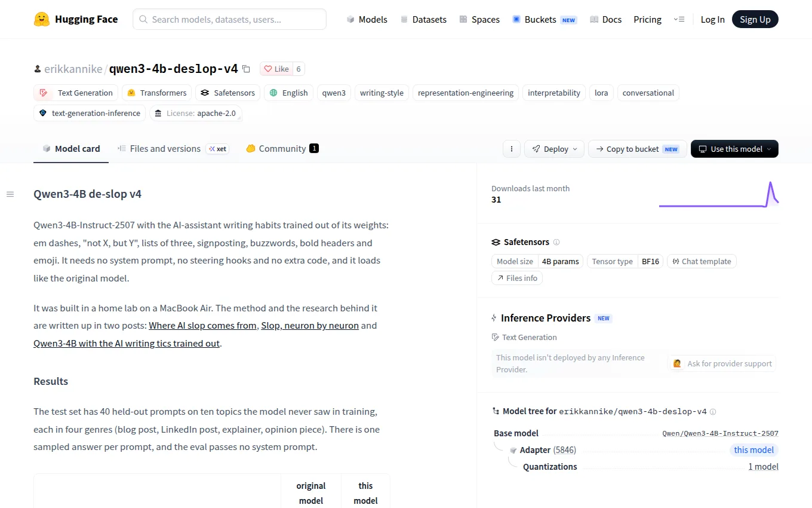Open the Files info button
Image resolution: width=812 pixels, height=508 pixels.
[516, 278]
